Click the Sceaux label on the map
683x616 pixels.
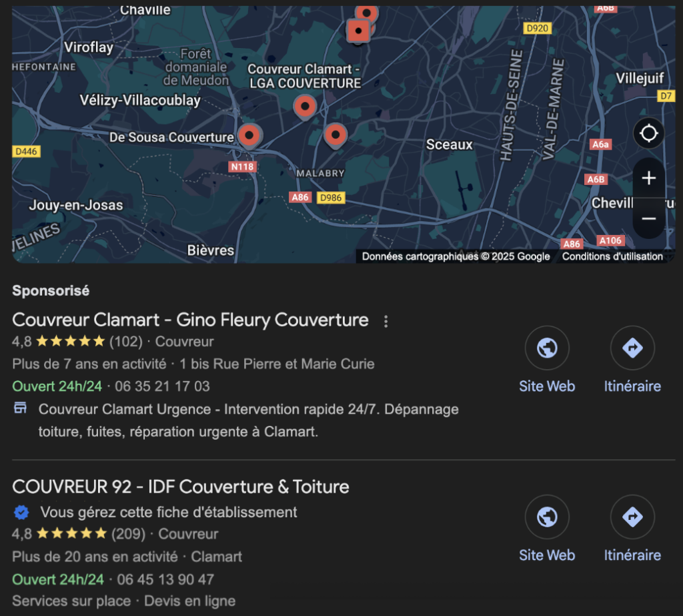pyautogui.click(x=449, y=145)
